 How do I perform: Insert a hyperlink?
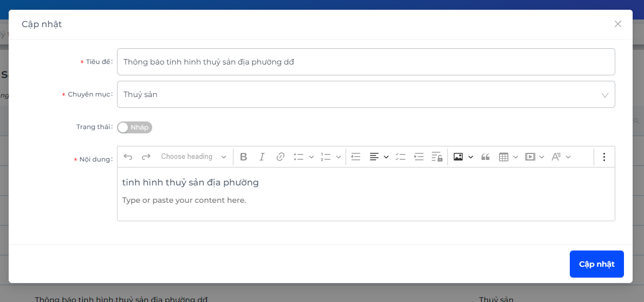click(281, 157)
